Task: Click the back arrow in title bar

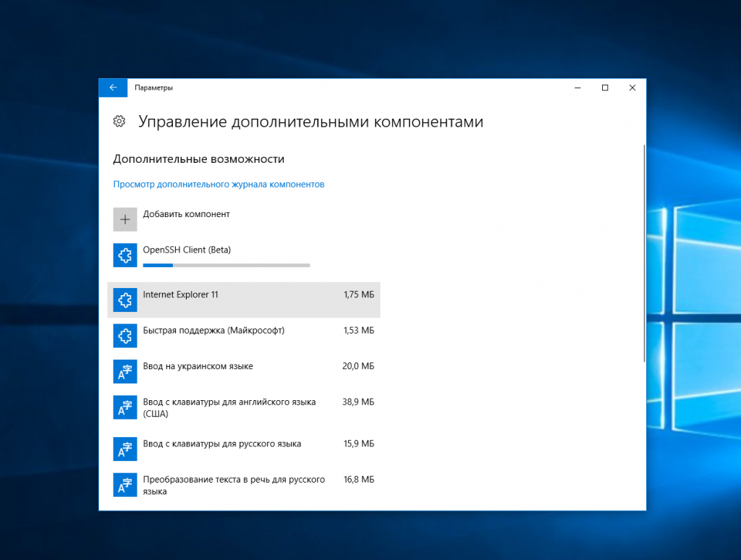Action: (x=113, y=88)
